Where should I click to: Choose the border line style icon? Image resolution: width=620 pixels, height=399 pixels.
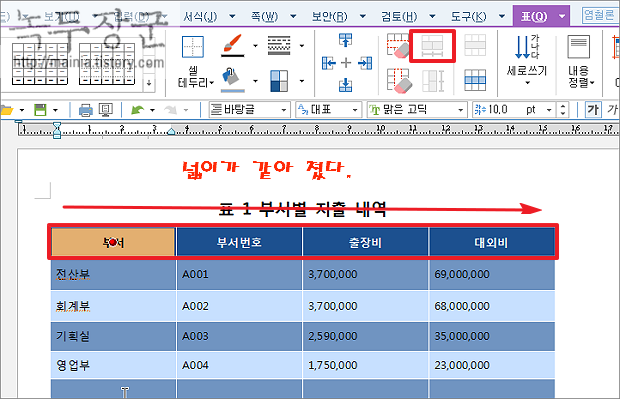point(279,45)
